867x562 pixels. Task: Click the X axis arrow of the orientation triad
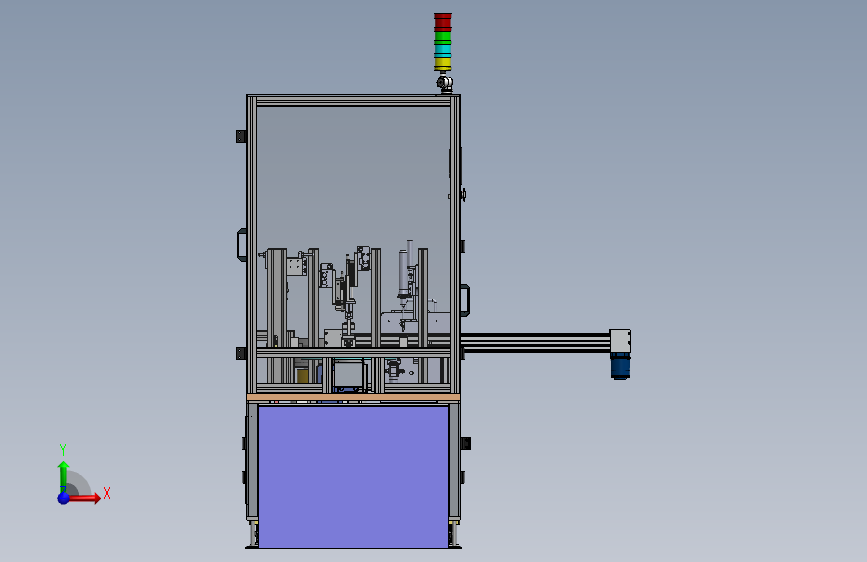(85, 498)
